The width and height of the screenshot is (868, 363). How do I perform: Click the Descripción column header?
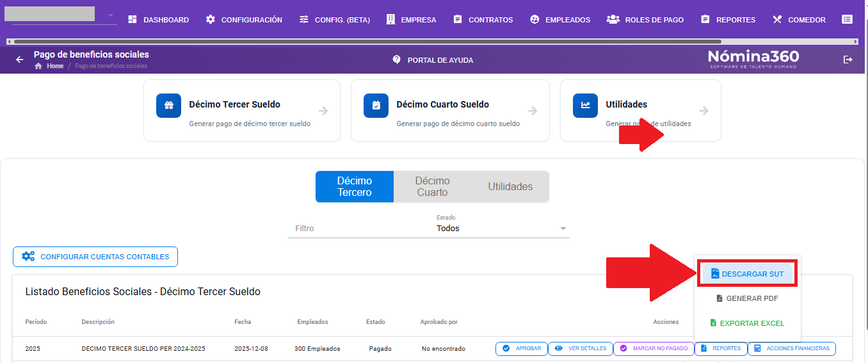98,322
